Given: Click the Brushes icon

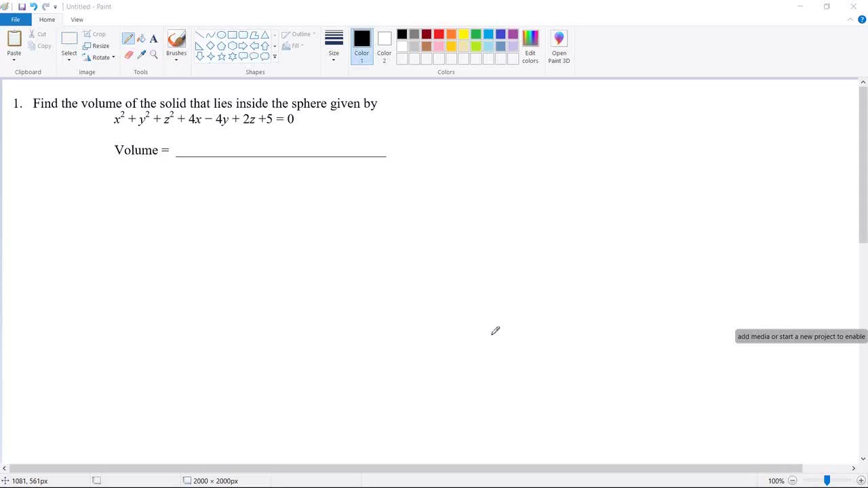Looking at the screenshot, I should point(176,39).
